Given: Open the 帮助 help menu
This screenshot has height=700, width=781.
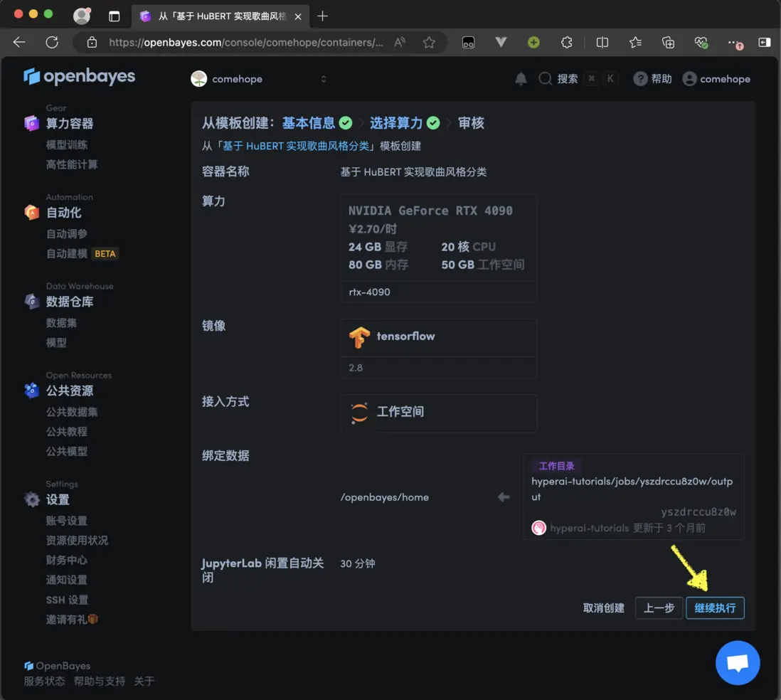Looking at the screenshot, I should 652,79.
